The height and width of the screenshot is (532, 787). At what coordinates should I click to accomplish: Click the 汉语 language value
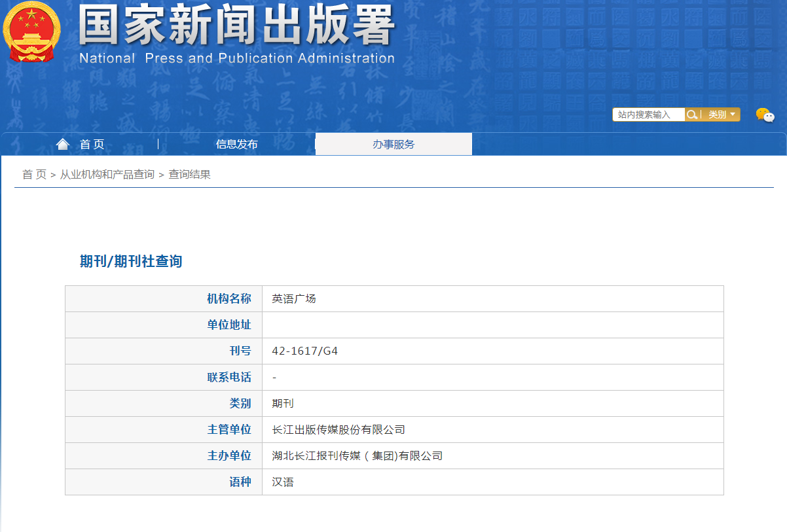283,482
